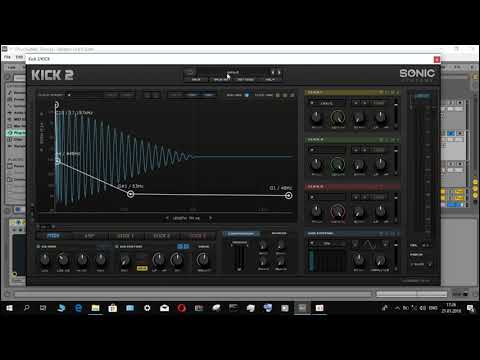Image resolution: width=480 pixels, height=360 pixels.
Task: Click SAVE in the Kick 2 header
Action: click(196, 80)
